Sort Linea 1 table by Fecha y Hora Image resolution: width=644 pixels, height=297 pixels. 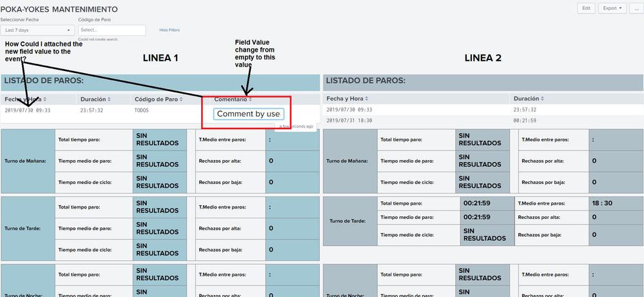(26, 99)
